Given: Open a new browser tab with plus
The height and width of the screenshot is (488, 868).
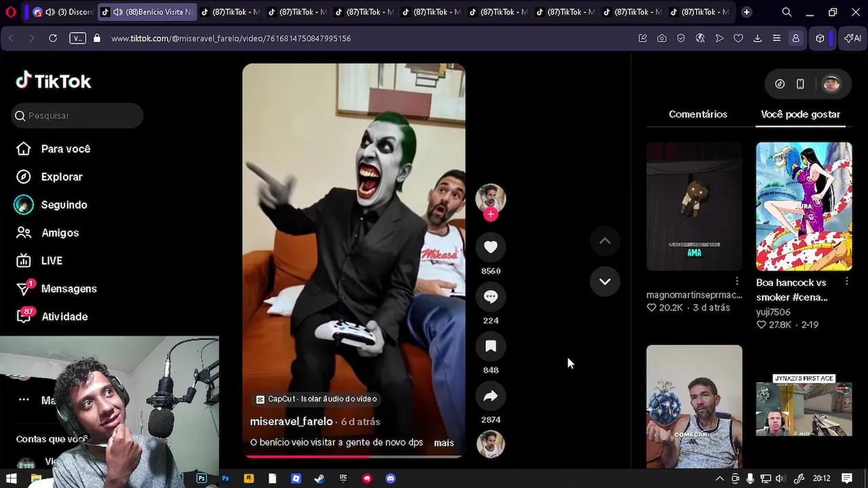Looking at the screenshot, I should tap(747, 12).
